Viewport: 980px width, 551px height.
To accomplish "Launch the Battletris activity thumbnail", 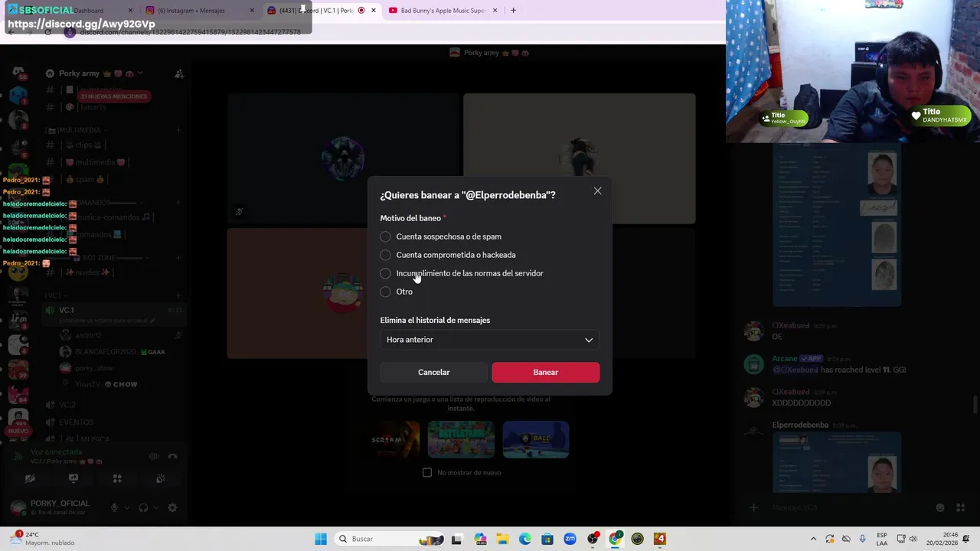I will tap(461, 439).
